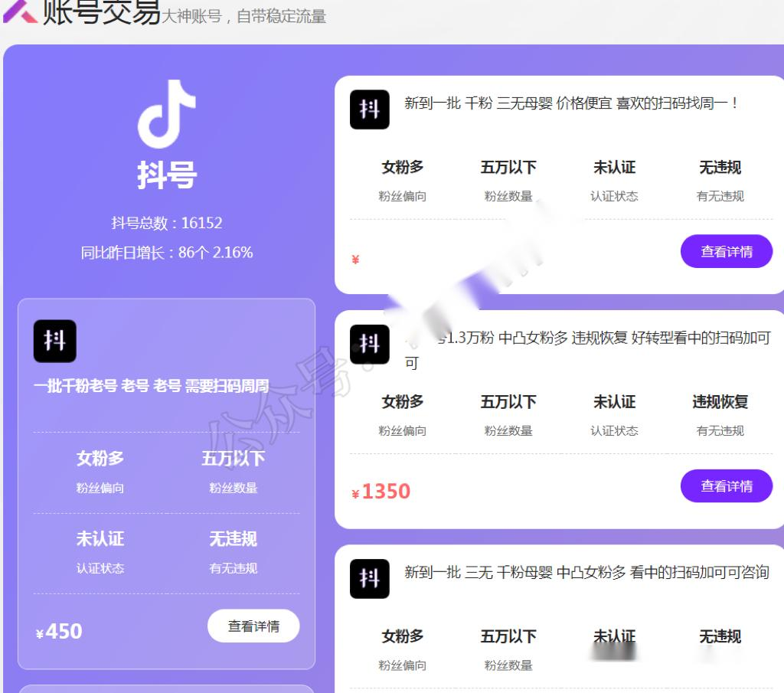
Task: Click the 粉丝偏向 label on the ¥450 card
Action: coord(100,488)
